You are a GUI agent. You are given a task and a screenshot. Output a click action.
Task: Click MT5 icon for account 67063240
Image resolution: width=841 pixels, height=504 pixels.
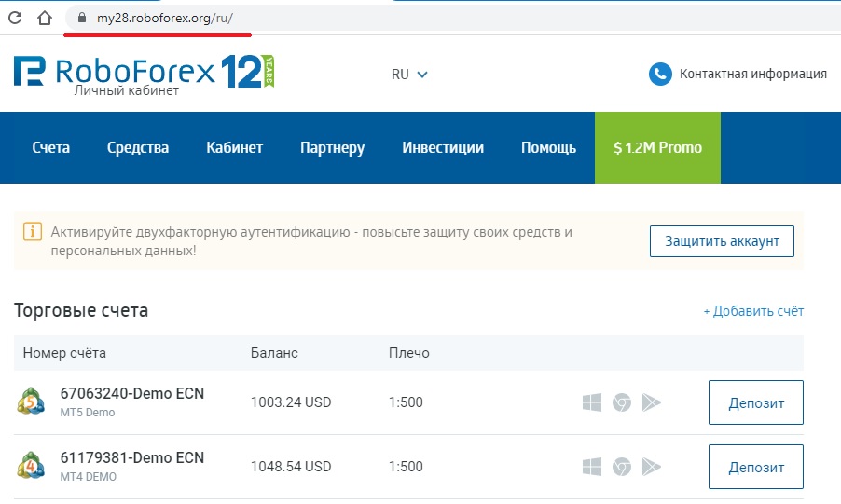click(x=31, y=402)
